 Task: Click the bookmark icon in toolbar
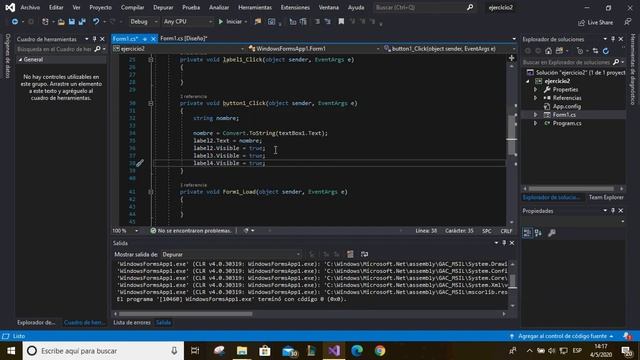[x=341, y=22]
